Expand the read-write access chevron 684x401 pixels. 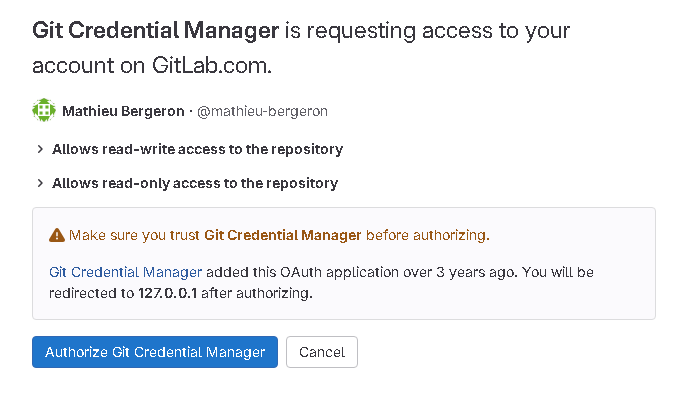(x=40, y=149)
